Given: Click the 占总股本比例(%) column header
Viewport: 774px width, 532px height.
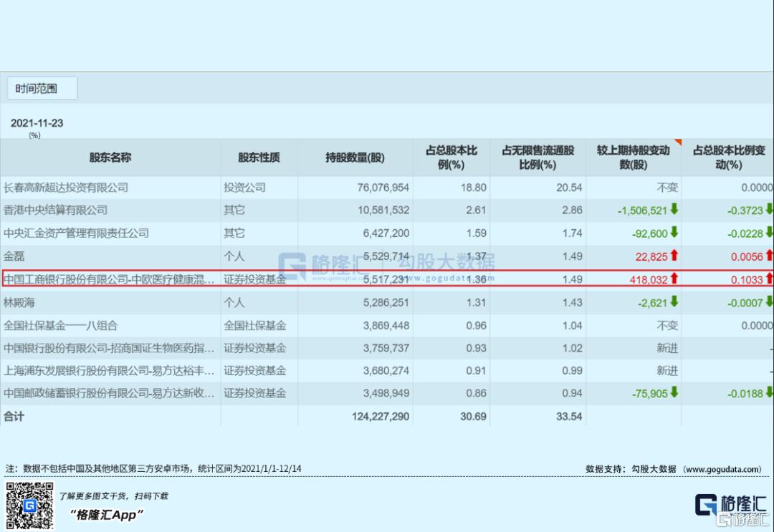Looking at the screenshot, I should [451, 158].
